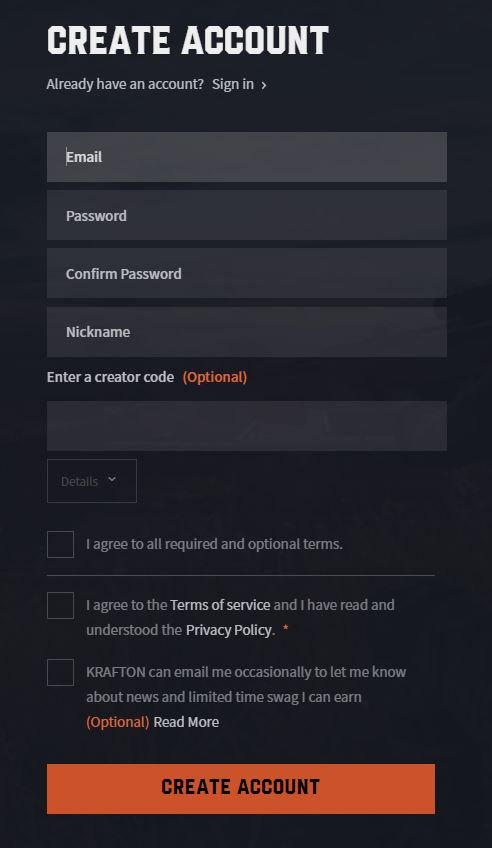Click the large Create Account page heading
The width and height of the screenshot is (492, 848).
point(188,41)
